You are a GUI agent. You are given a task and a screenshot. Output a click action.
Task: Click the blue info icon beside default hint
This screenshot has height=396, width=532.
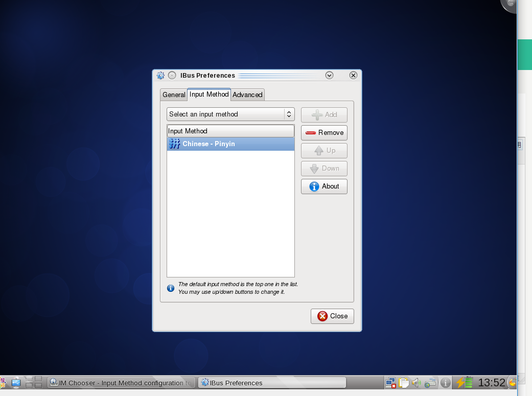(x=171, y=288)
